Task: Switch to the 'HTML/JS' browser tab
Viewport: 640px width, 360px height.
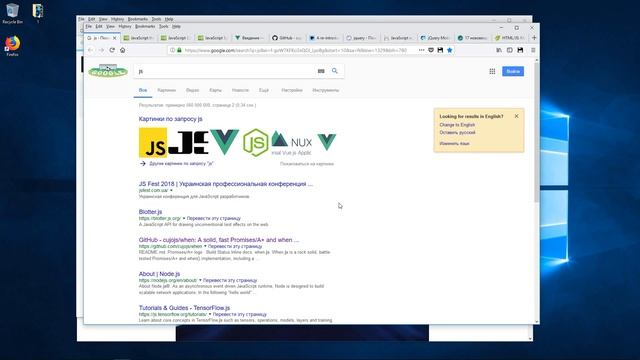Action: coord(510,38)
